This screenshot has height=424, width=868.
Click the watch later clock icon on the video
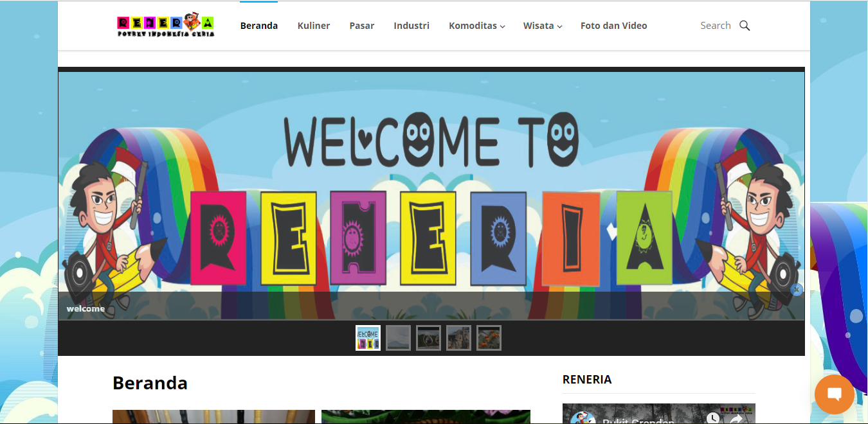pos(712,418)
